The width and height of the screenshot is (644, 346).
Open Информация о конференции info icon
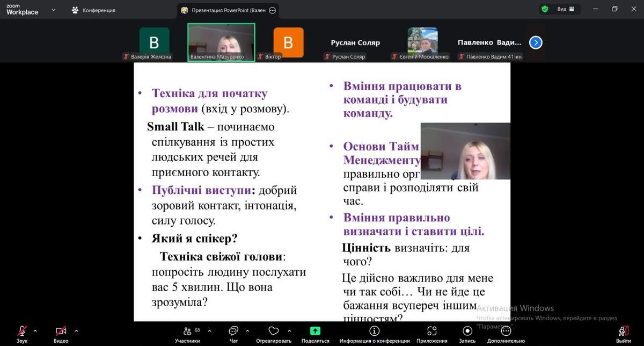(375, 331)
